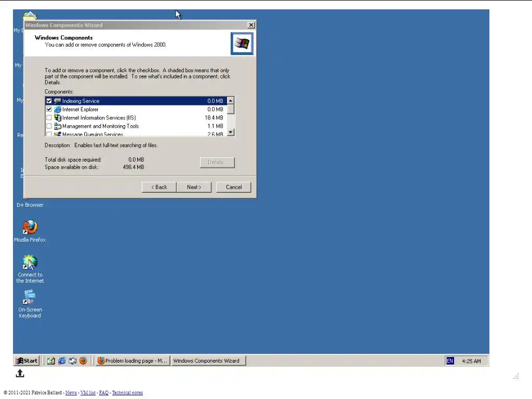
Task: Click the resize grip at bottom right
Action: 516,376
